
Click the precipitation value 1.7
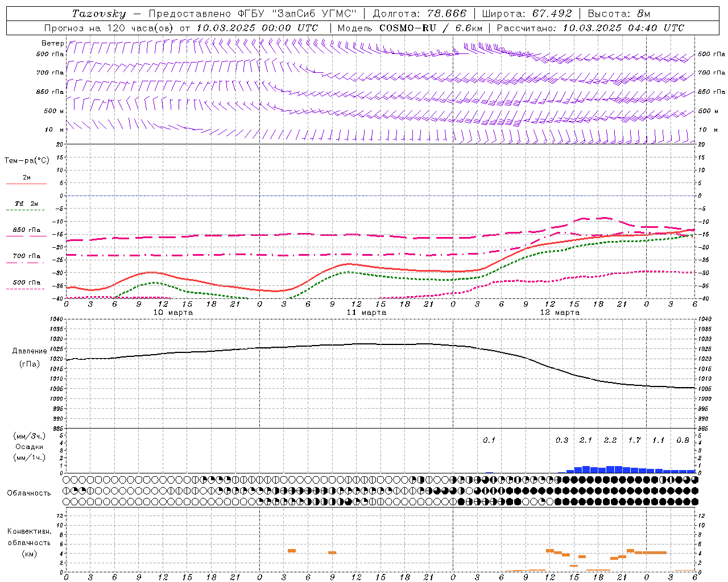click(x=634, y=440)
